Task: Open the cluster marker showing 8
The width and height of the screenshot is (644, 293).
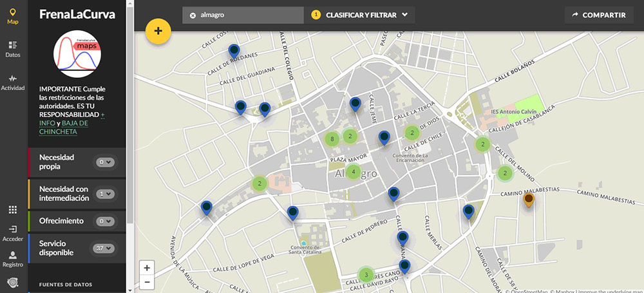Action: click(x=332, y=139)
